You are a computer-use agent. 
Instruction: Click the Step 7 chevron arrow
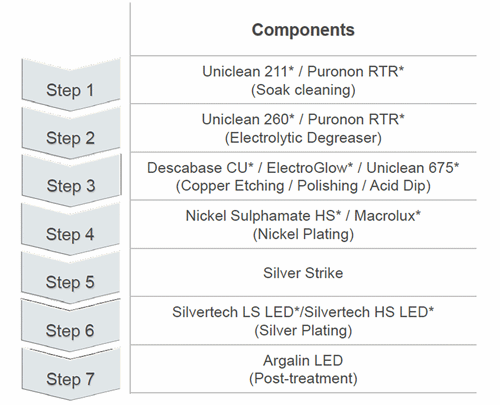[x=70, y=374]
